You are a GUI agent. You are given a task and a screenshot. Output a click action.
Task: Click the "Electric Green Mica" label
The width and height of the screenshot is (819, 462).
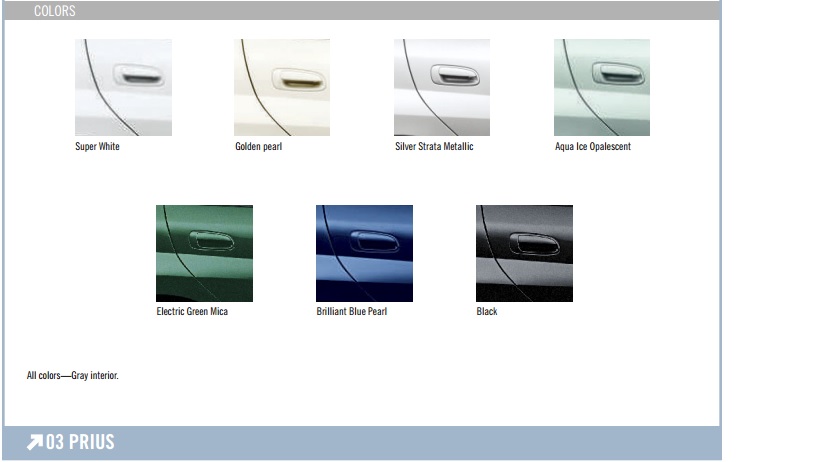pyautogui.click(x=192, y=312)
